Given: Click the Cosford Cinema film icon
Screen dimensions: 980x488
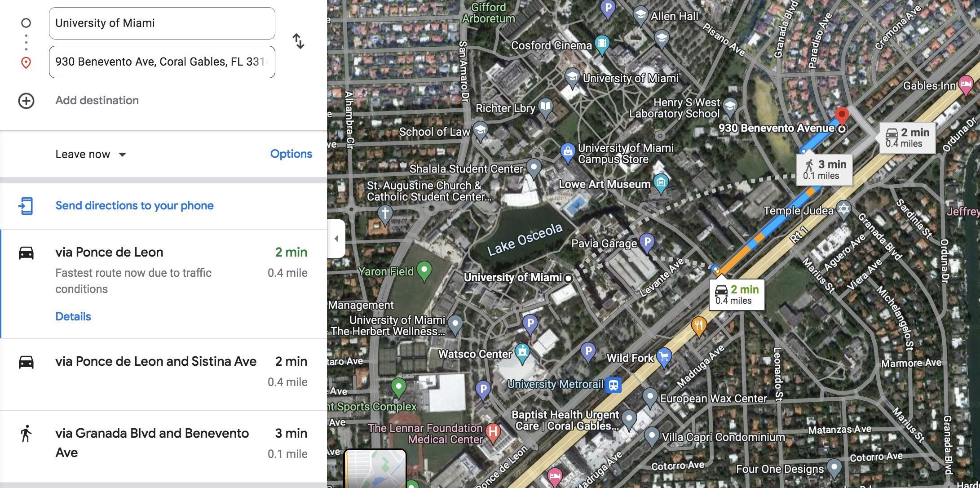Looking at the screenshot, I should tap(602, 45).
